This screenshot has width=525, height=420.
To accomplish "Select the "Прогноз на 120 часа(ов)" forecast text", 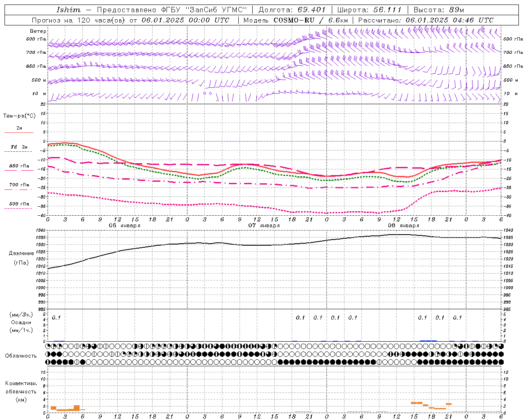I will point(78,20).
